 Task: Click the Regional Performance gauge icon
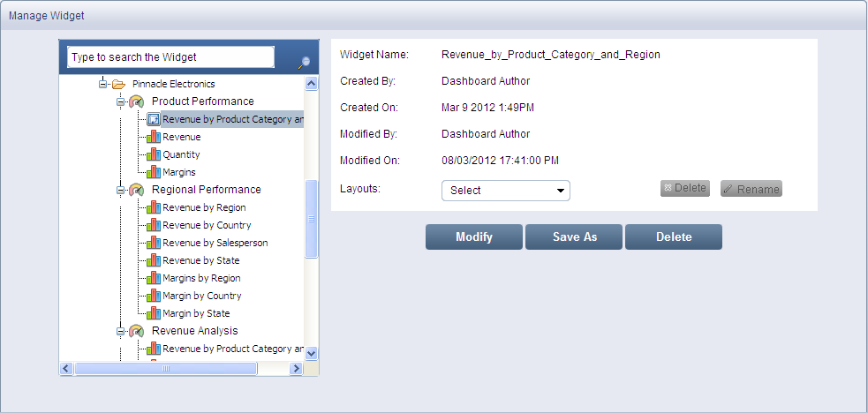(136, 191)
